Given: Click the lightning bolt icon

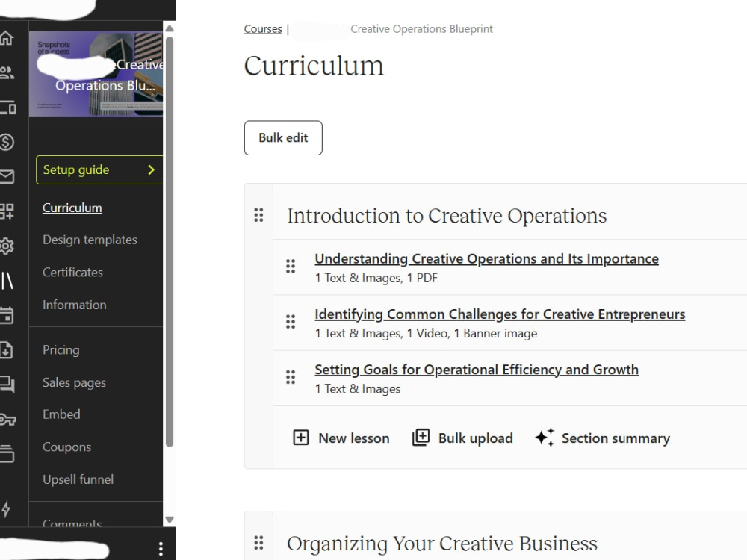Looking at the screenshot, I should point(6,508).
